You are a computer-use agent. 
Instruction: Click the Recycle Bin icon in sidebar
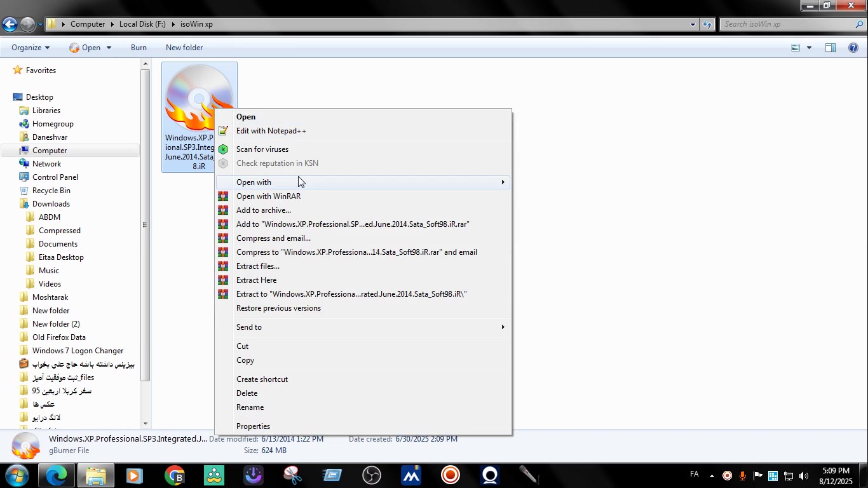click(x=24, y=191)
